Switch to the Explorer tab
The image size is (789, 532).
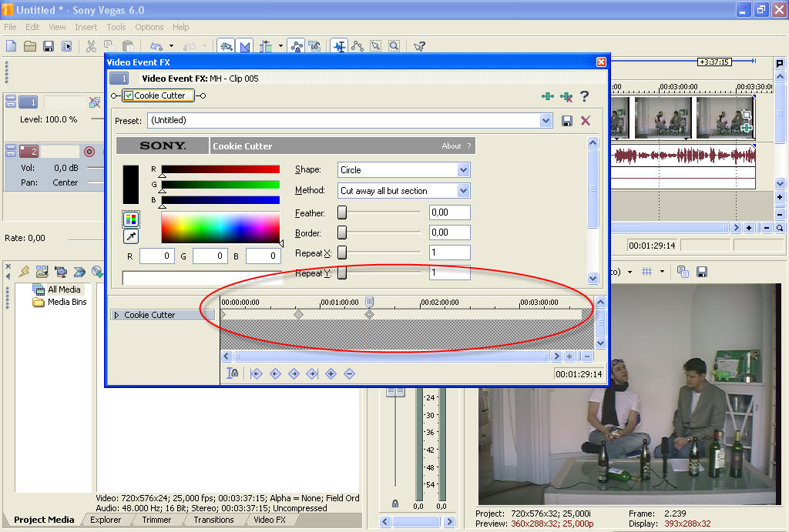pos(106,520)
